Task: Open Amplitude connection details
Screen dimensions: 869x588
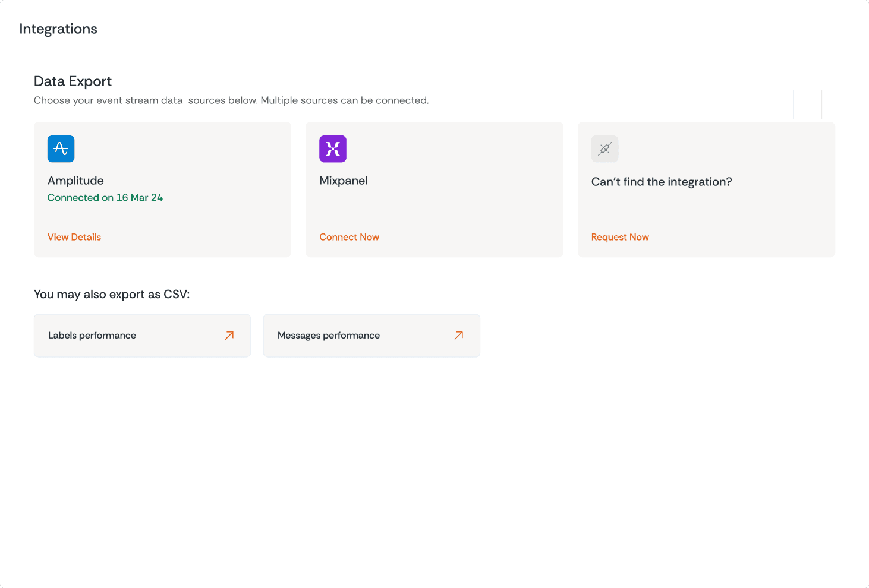Action: point(74,236)
